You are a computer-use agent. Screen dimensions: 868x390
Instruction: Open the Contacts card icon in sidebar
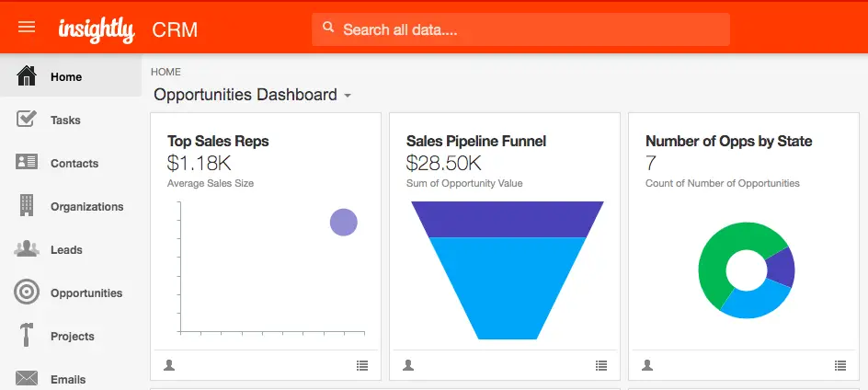point(27,162)
